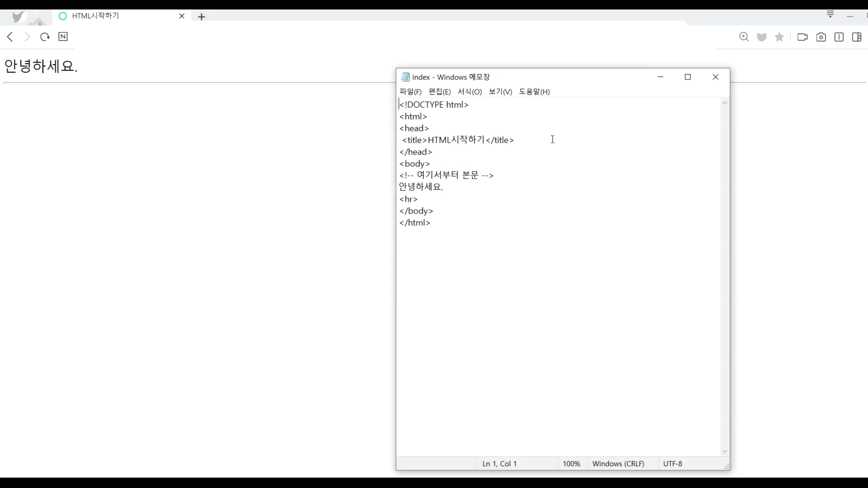The width and height of the screenshot is (868, 488).
Task: Take screenshot with camera capture icon
Action: 821,37
